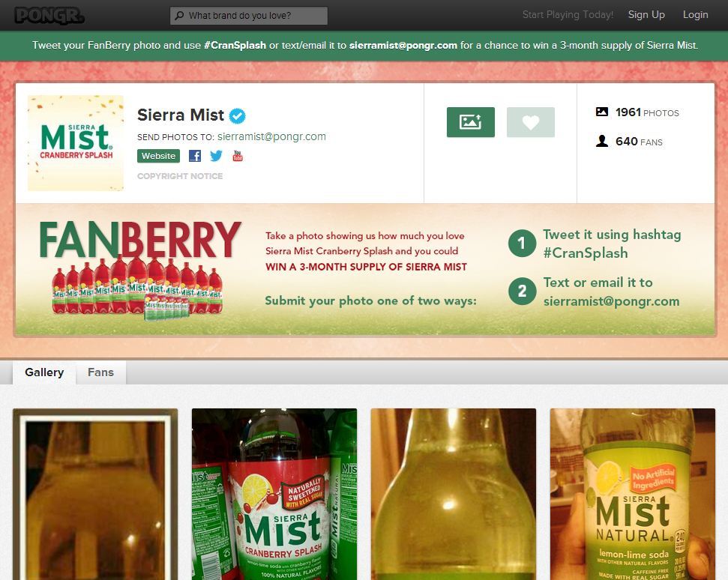Screen dimensions: 728x580
Task: Open the Sign Up link
Action: 646,15
